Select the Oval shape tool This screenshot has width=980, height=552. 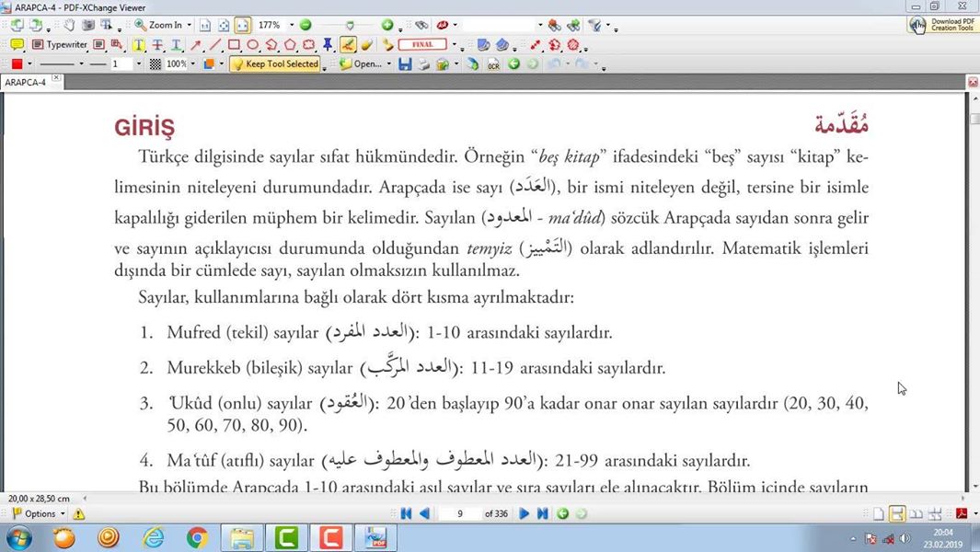252,45
